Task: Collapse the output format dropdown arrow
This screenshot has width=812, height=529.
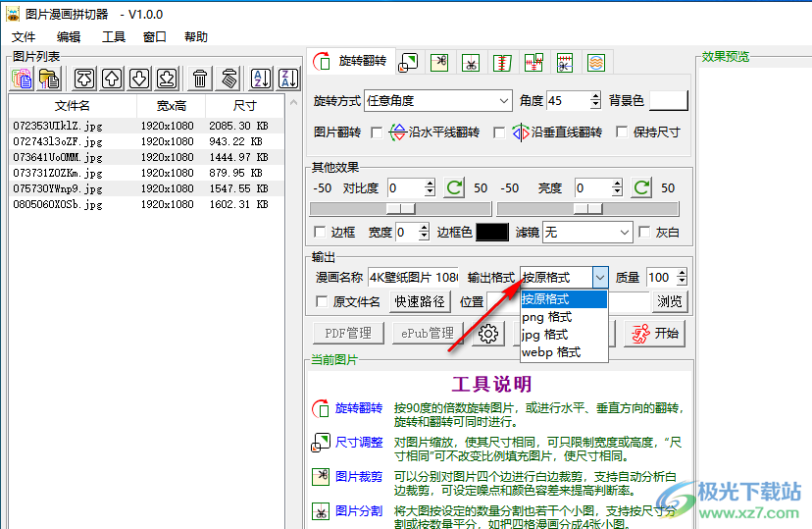Action: click(599, 278)
